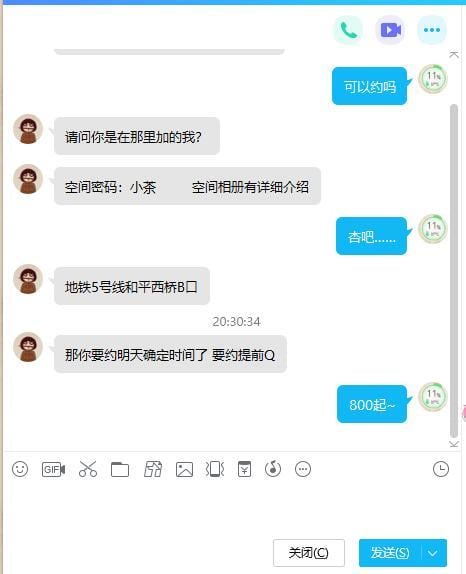Screen dimensions: 466x574
Task: Click the document collaboration icon
Action: [153, 469]
